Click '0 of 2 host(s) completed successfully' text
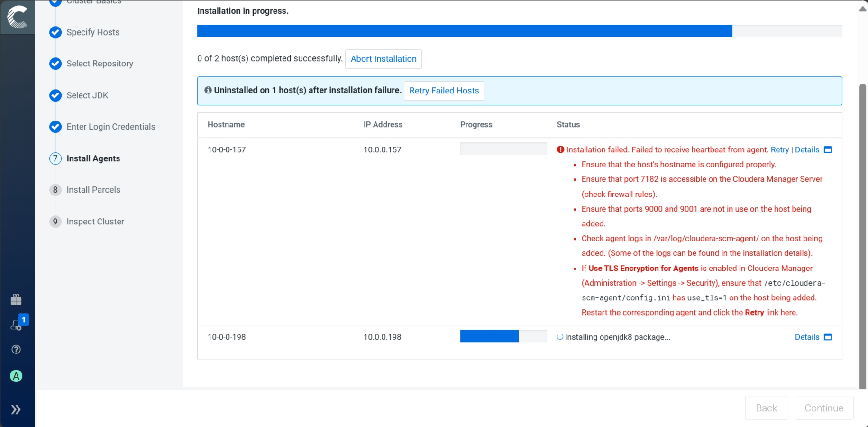The height and width of the screenshot is (427, 868). [x=270, y=58]
